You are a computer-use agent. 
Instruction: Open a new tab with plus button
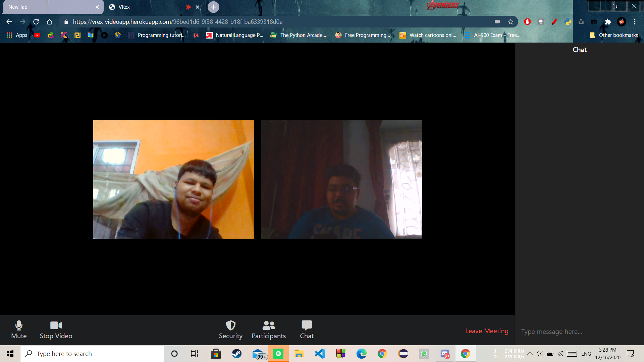pyautogui.click(x=213, y=7)
